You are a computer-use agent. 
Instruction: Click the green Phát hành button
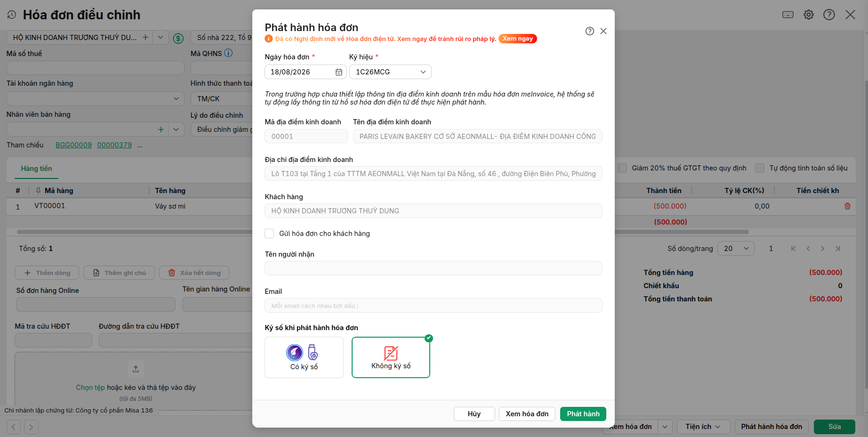[x=583, y=414]
